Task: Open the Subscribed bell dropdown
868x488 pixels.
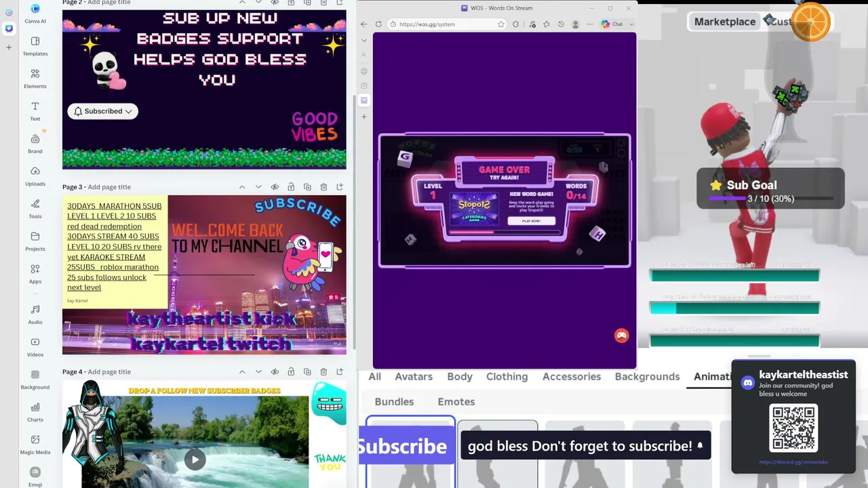Action: pos(103,111)
